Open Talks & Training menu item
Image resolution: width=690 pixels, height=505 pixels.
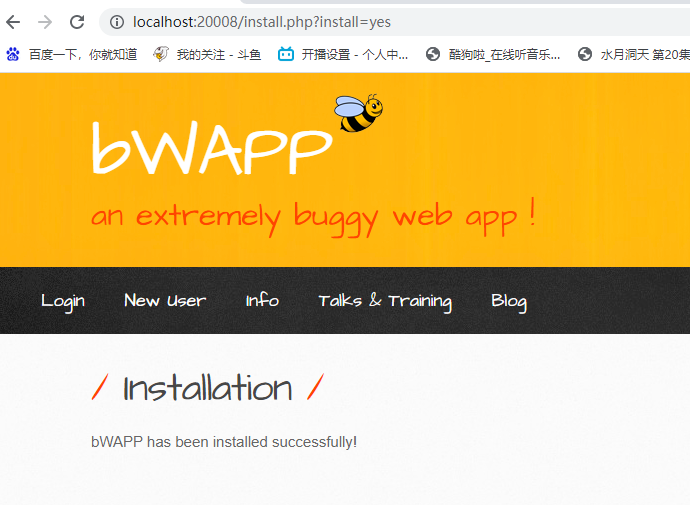(385, 301)
